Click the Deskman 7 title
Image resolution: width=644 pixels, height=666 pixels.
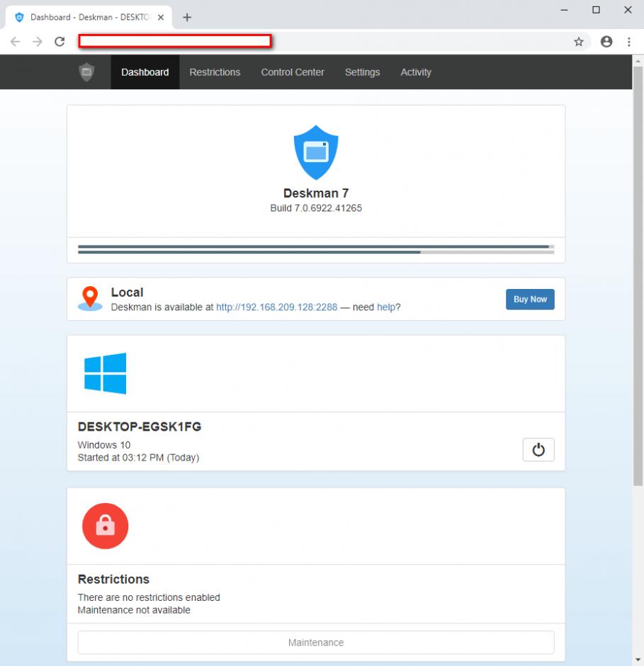(x=316, y=193)
